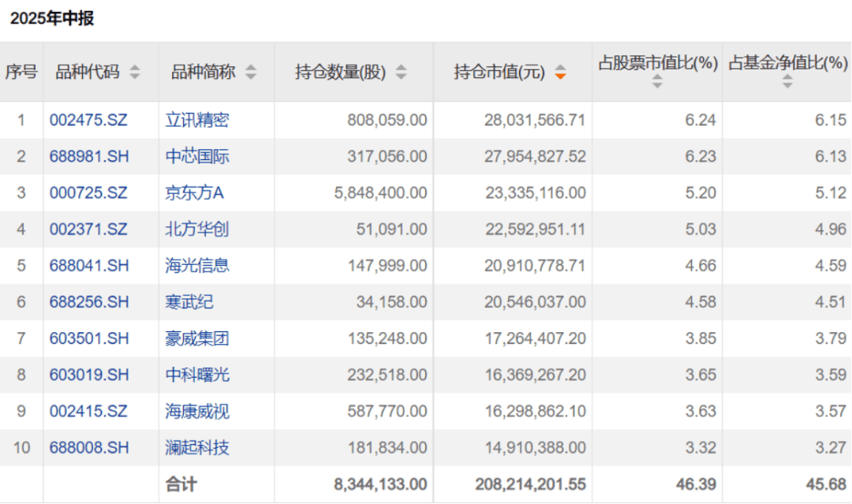This screenshot has height=504, width=852.
Task: Open stock code 002371.SZ
Action: pyautogui.click(x=88, y=230)
